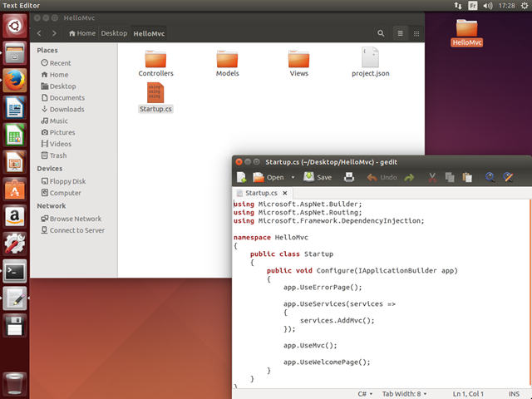Click the Save button in gedit
This screenshot has height=399, width=532.
tap(318, 177)
